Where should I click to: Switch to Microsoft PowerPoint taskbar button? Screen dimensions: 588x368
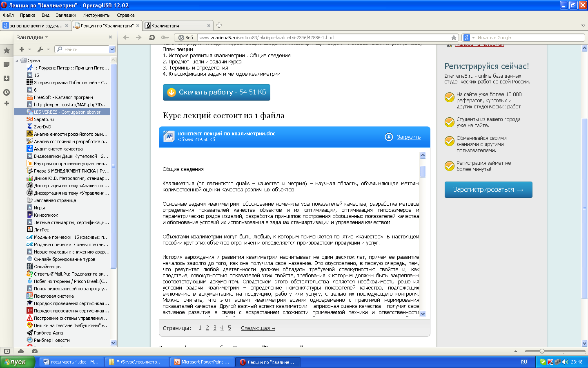coord(202,362)
